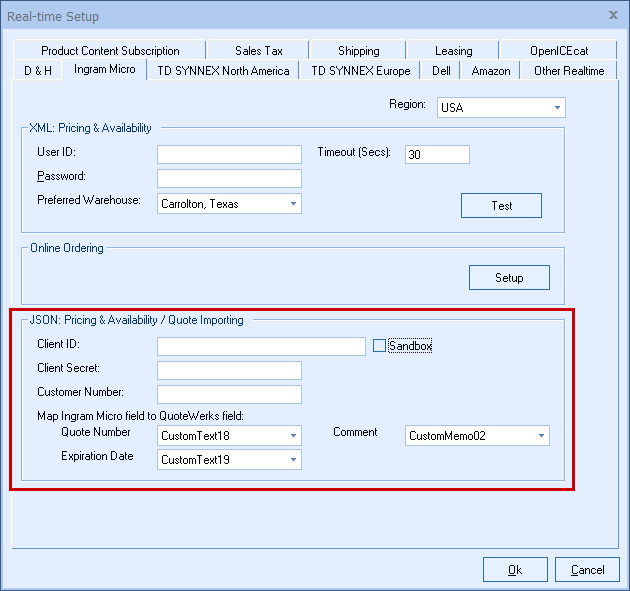630x591 pixels.
Task: Close the Real-time Setup dialog
Action: (x=613, y=15)
